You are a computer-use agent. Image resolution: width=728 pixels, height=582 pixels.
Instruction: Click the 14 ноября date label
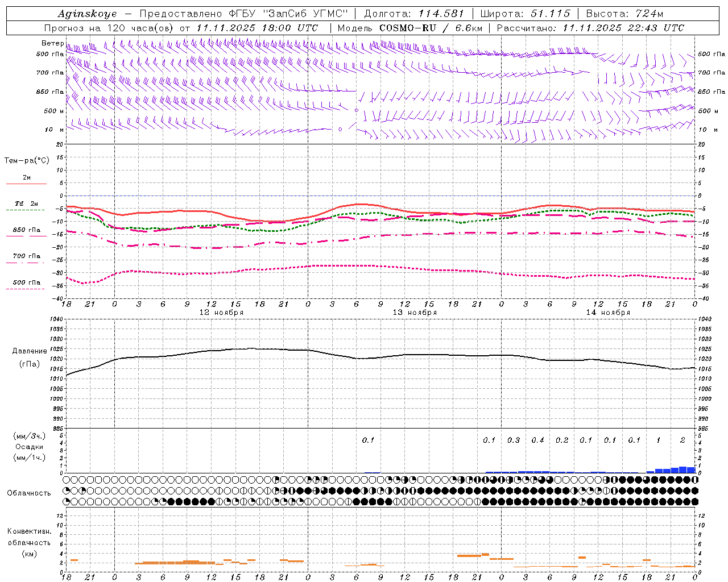tap(608, 313)
